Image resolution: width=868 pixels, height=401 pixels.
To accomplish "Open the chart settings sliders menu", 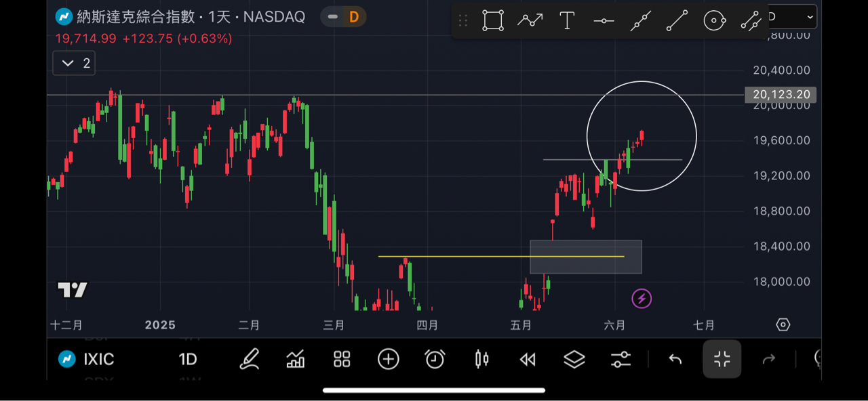I will click(620, 359).
